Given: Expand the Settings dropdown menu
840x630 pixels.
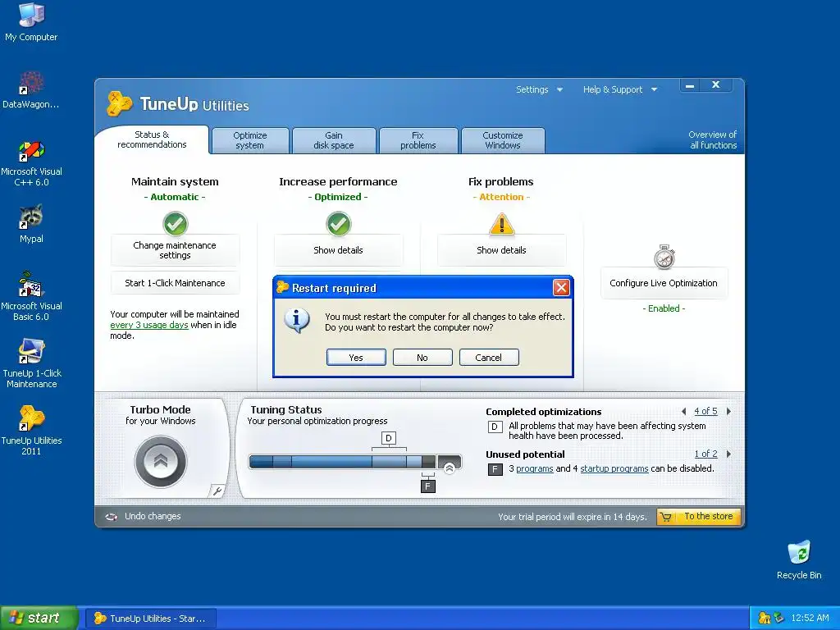Looking at the screenshot, I should click(540, 89).
